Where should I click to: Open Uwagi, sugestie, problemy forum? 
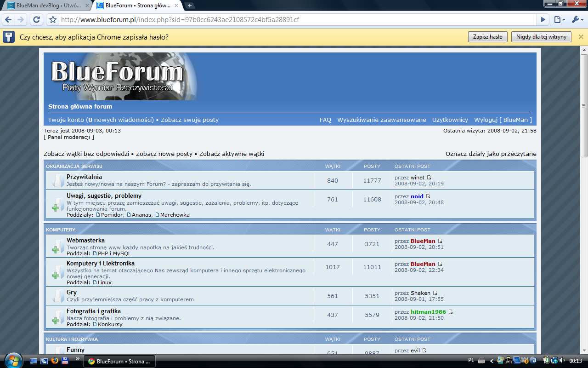[x=104, y=196]
